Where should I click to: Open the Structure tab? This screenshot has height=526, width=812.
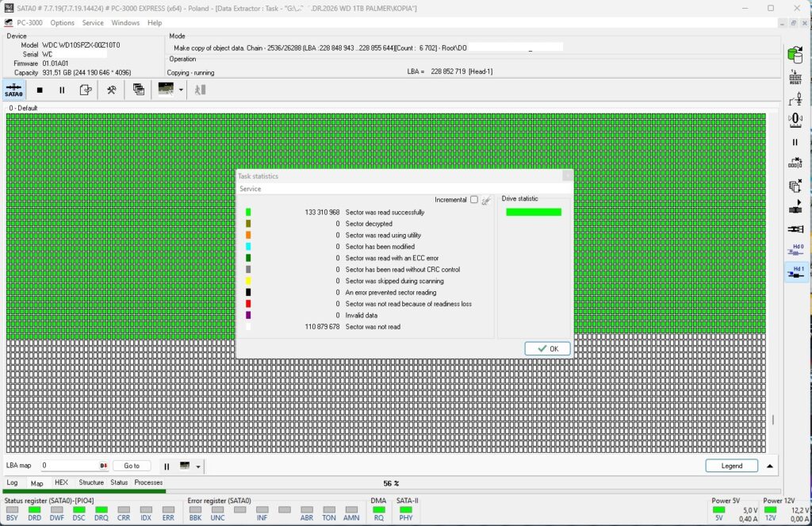click(91, 482)
